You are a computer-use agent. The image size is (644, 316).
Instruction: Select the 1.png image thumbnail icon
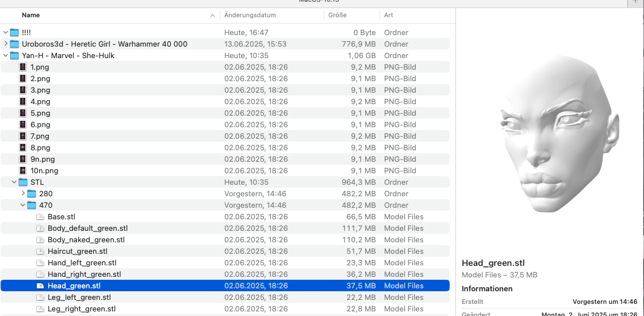tap(23, 67)
